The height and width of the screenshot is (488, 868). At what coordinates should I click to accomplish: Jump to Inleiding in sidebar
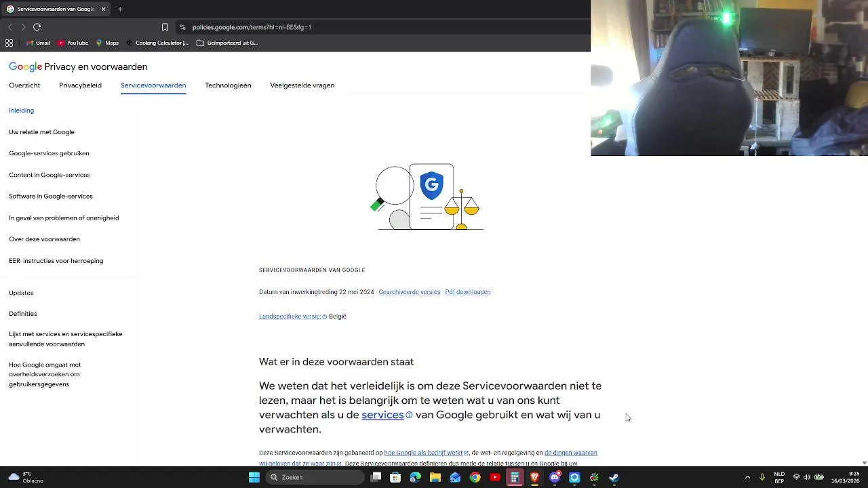coord(22,110)
